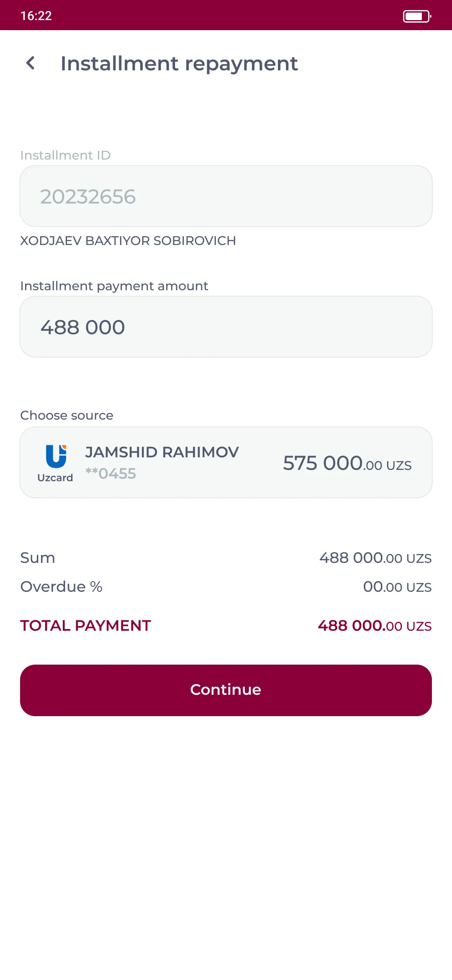
Task: Tap the Installment ID label
Action: [x=65, y=155]
